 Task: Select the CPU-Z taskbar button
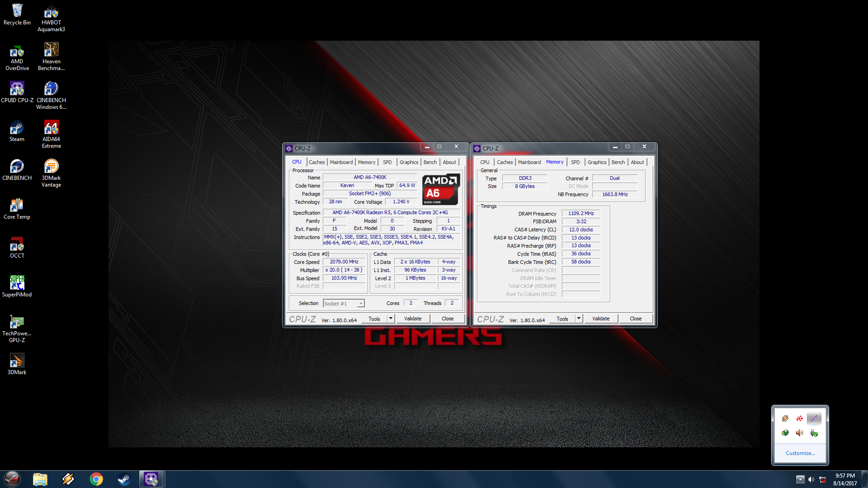pos(151,479)
